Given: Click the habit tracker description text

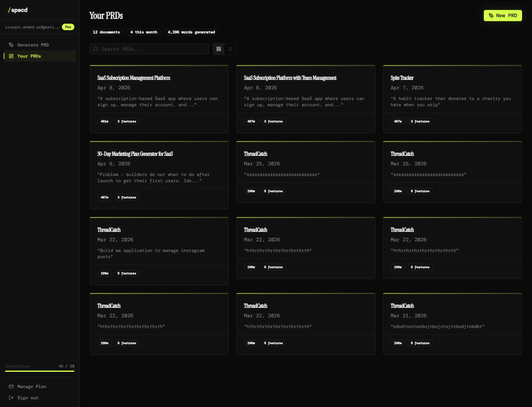Looking at the screenshot, I should click(x=451, y=102).
